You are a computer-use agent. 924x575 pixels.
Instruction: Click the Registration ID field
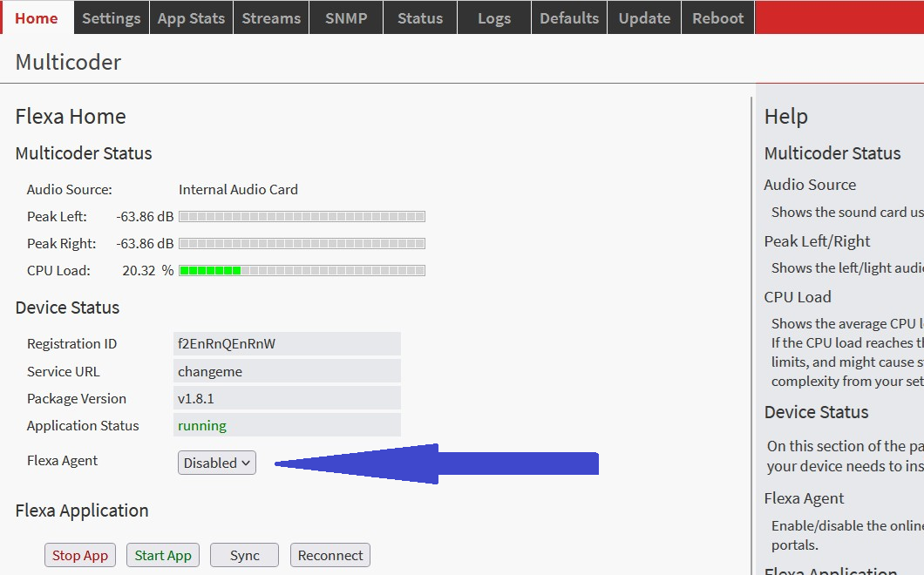pos(287,343)
